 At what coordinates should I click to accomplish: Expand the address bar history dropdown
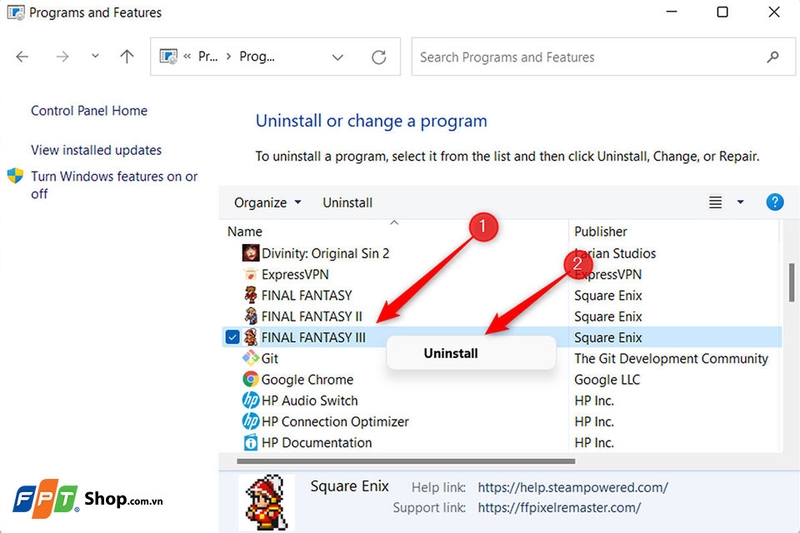pos(337,57)
